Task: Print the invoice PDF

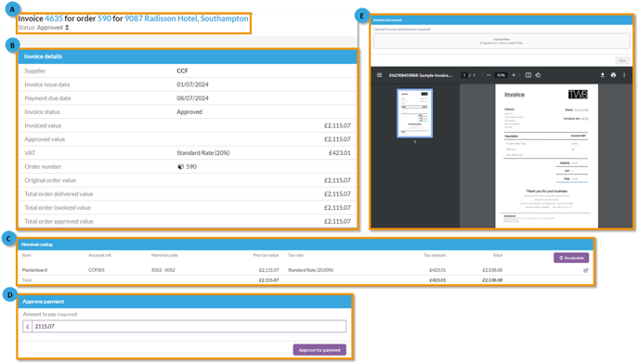Action: point(613,75)
